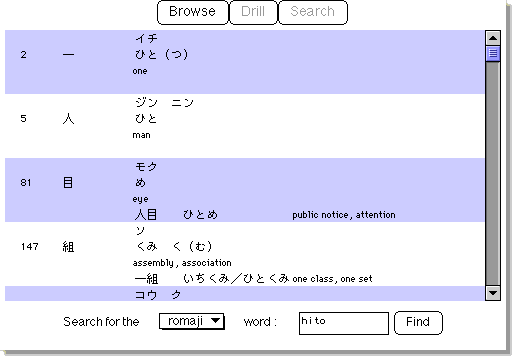Switch to the Search tab
The width and height of the screenshot is (516, 360).
[313, 12]
